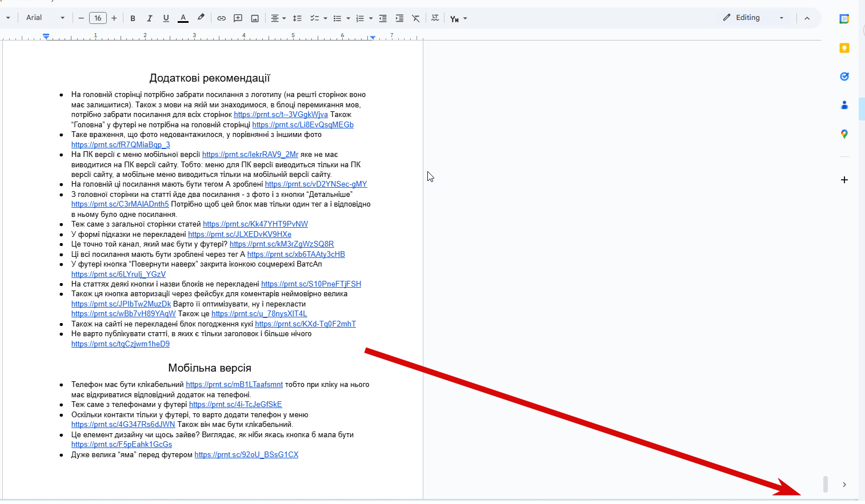
Task: Open link prnt.sc/4G347Rs6dJWN
Action: tap(123, 425)
